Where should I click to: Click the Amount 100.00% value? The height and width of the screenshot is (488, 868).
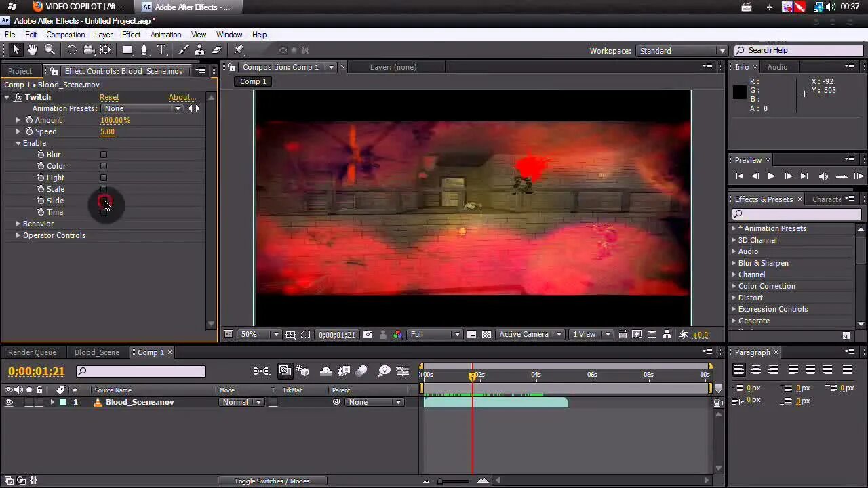(115, 120)
